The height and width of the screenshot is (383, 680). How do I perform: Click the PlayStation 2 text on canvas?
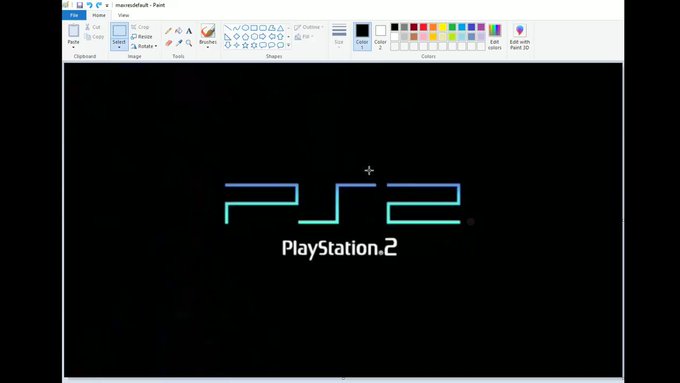[x=340, y=249]
